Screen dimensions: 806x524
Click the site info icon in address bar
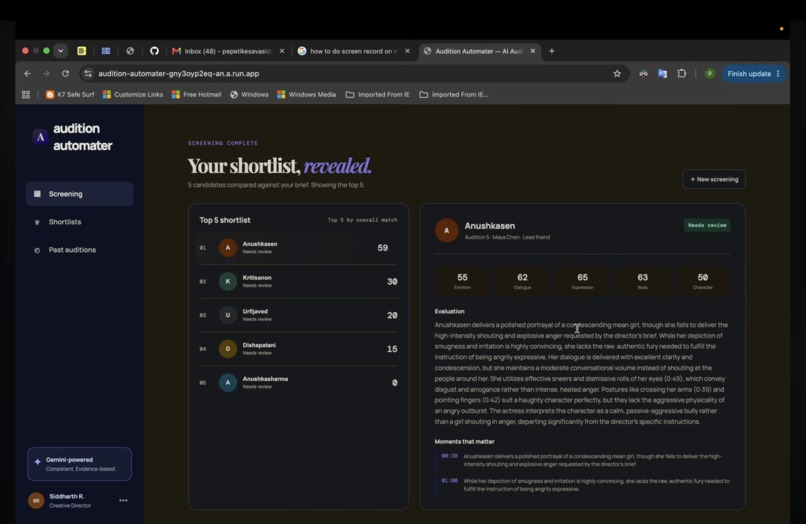click(88, 74)
